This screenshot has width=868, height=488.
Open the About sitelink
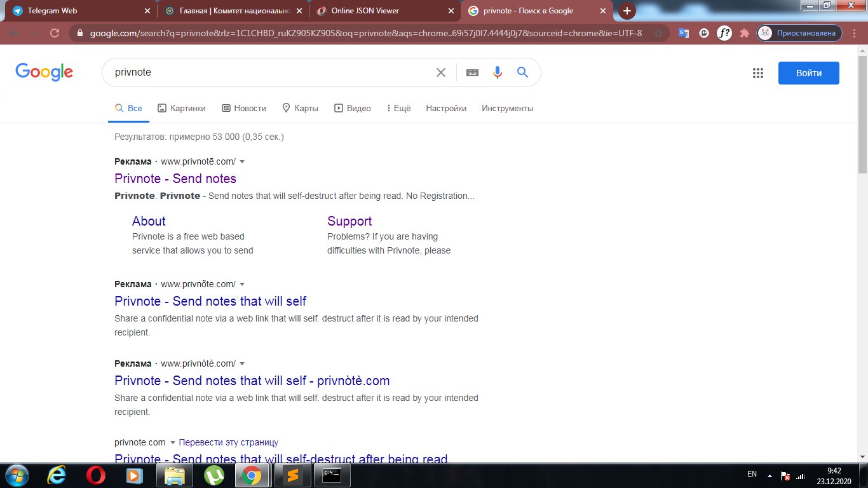pos(149,221)
